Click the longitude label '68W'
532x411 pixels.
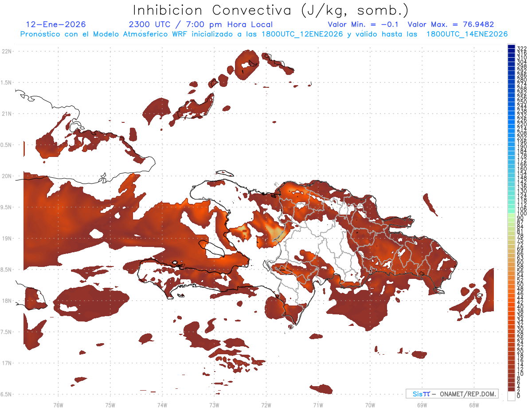tap(474, 405)
